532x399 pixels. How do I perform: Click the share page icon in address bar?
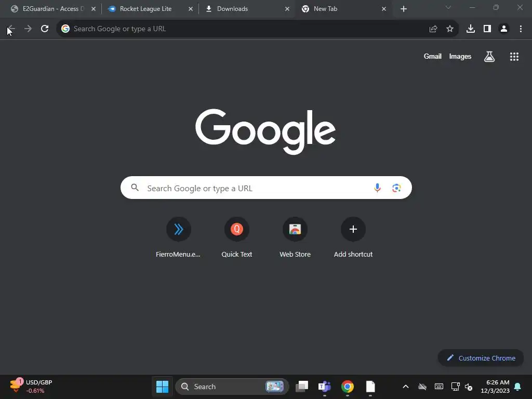click(433, 29)
